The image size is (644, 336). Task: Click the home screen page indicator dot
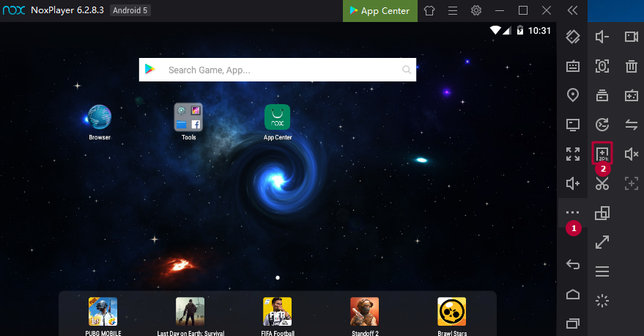pyautogui.click(x=278, y=277)
